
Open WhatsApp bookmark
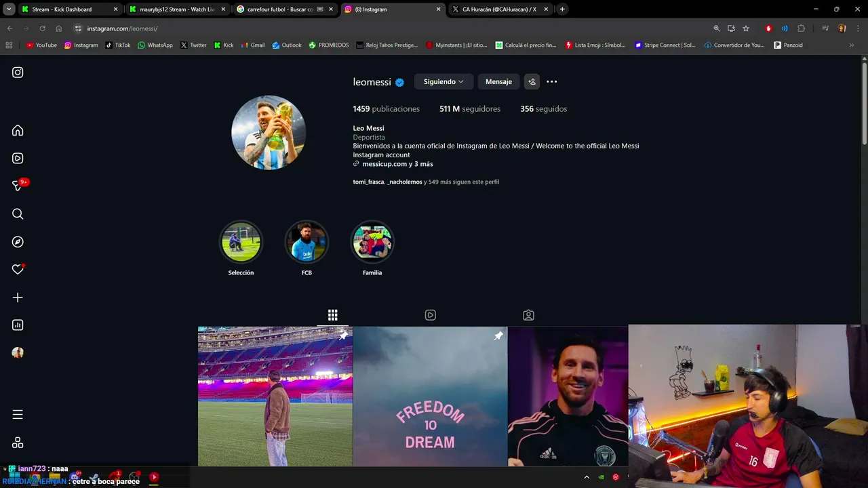click(x=155, y=45)
